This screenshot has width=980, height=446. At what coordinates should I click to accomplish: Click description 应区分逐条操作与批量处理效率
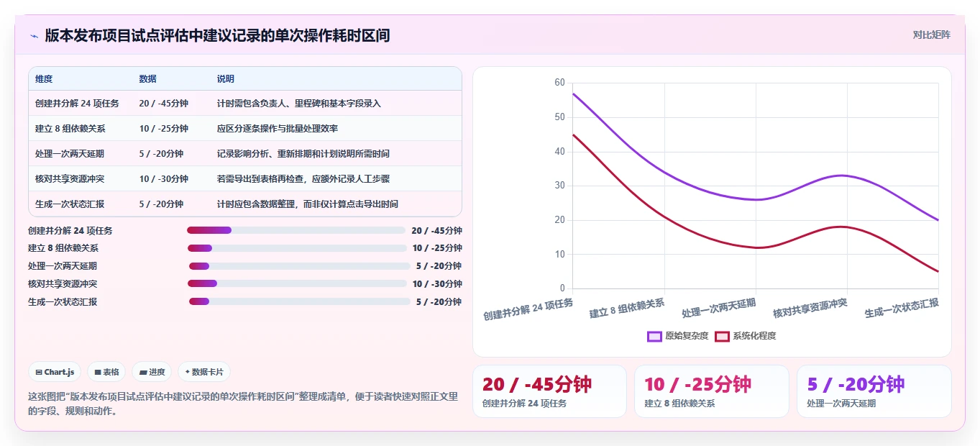coord(278,129)
